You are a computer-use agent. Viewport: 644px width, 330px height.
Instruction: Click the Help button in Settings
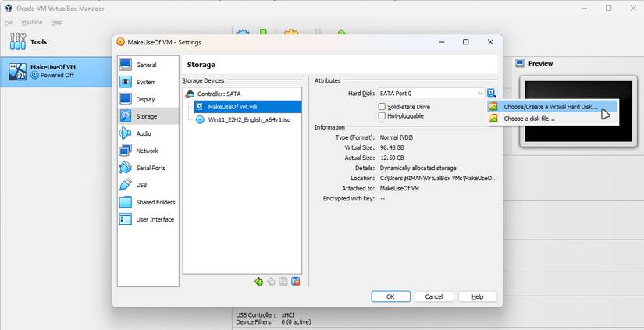pos(478,296)
